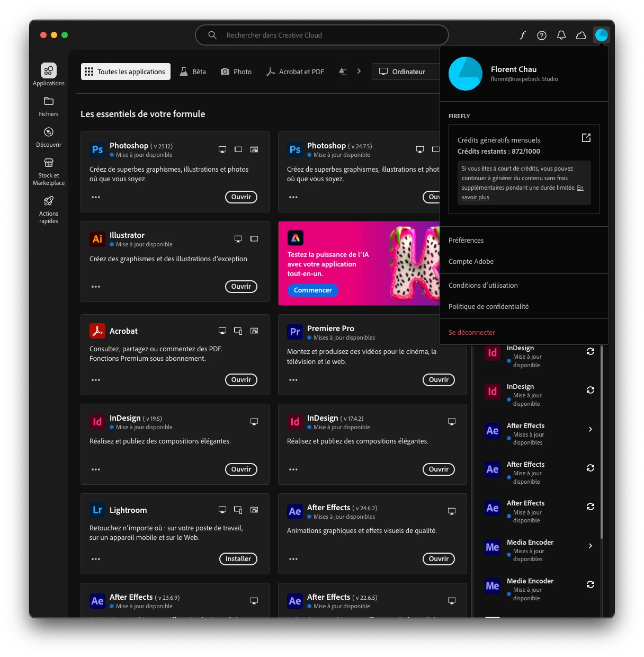Open more options for Photoshop v25.12

(x=96, y=197)
